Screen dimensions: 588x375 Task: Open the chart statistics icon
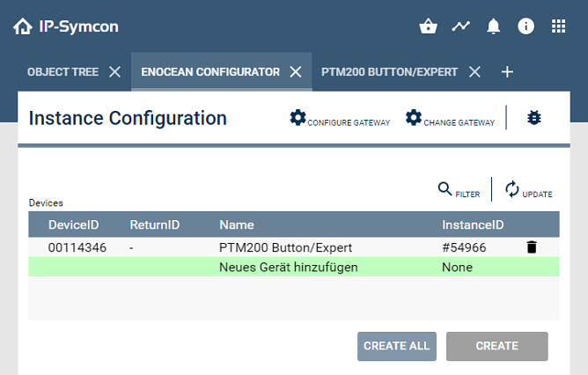(x=461, y=26)
